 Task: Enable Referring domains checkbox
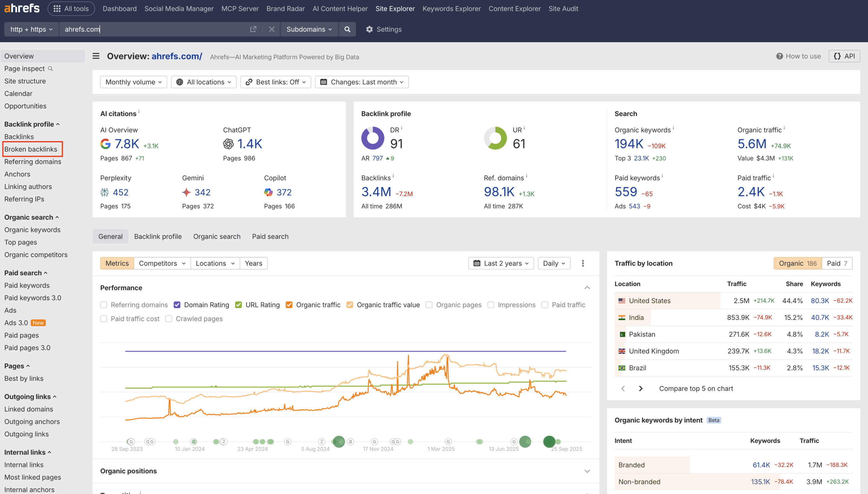pyautogui.click(x=104, y=305)
